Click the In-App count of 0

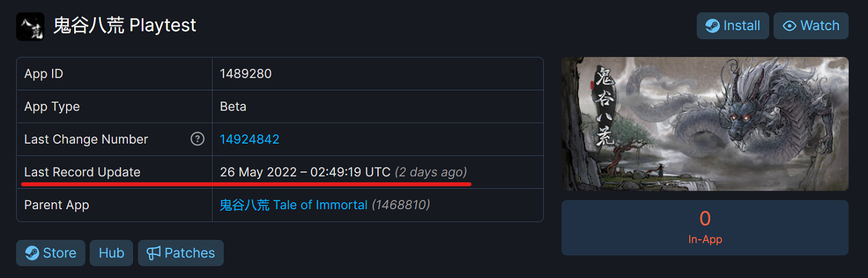click(705, 219)
